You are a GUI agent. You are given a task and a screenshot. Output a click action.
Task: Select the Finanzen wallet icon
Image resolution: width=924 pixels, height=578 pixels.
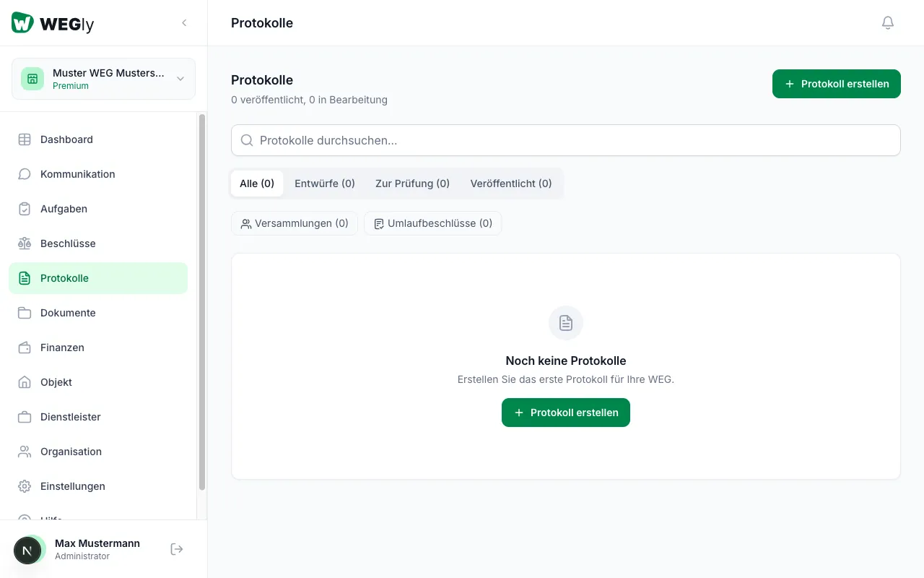click(25, 348)
